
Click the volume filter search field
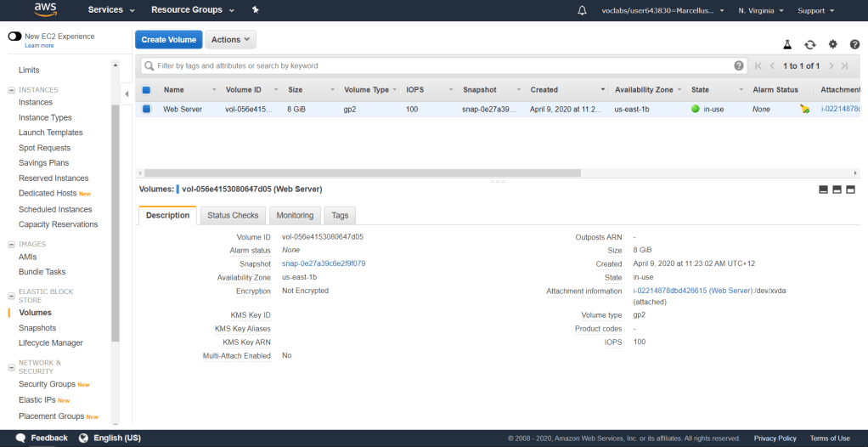[x=442, y=65]
